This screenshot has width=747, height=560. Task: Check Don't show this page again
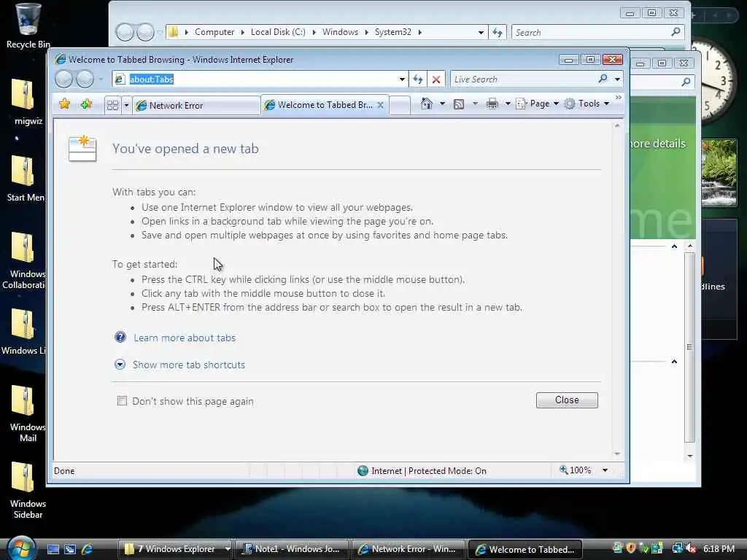(x=122, y=401)
